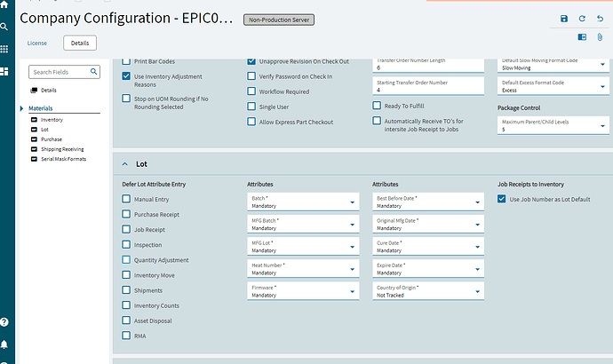Image resolution: width=613 pixels, height=364 pixels.
Task: Uncheck Use Job Number as Lot Default
Action: pos(502,199)
